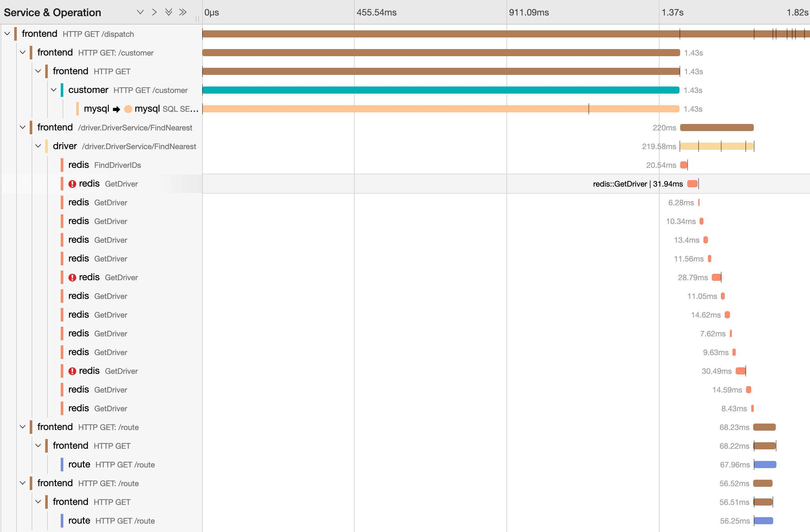Click error icon on the 30.49ms redis GetDriver
Screen dimensions: 810x532
point(72,371)
